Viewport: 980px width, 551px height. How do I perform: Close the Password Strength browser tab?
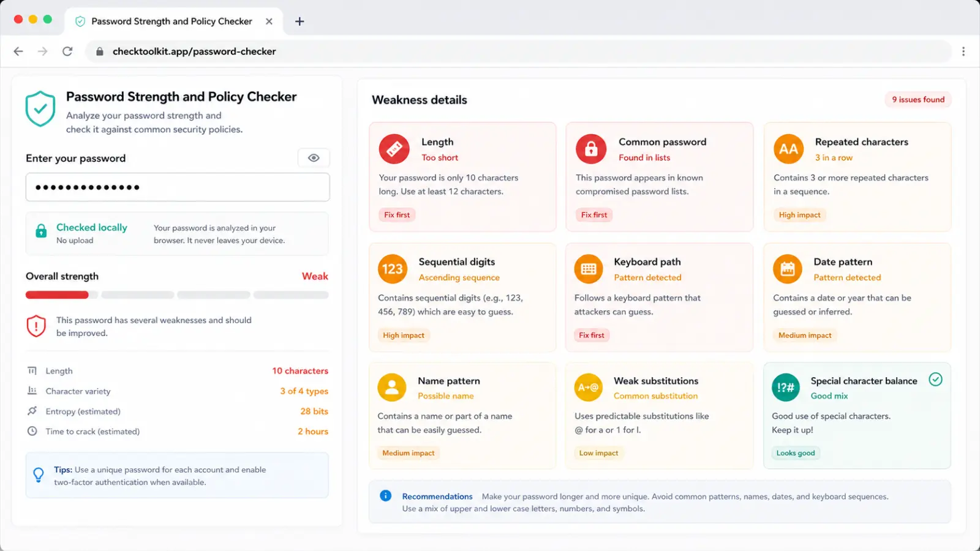[269, 21]
